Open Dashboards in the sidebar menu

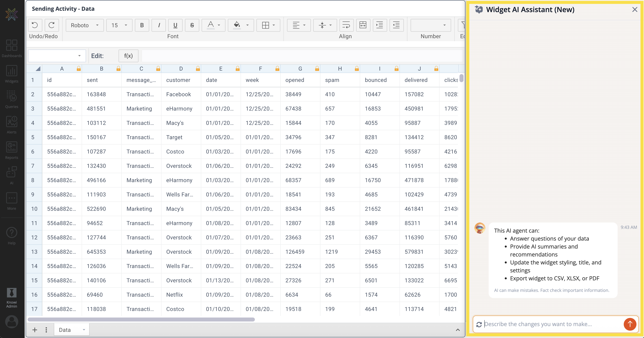[12, 48]
